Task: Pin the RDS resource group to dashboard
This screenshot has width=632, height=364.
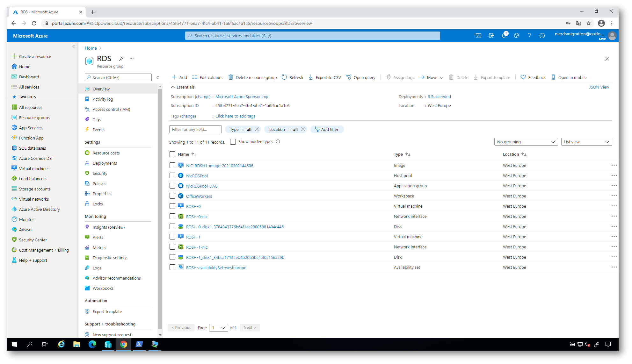Action: point(121,59)
